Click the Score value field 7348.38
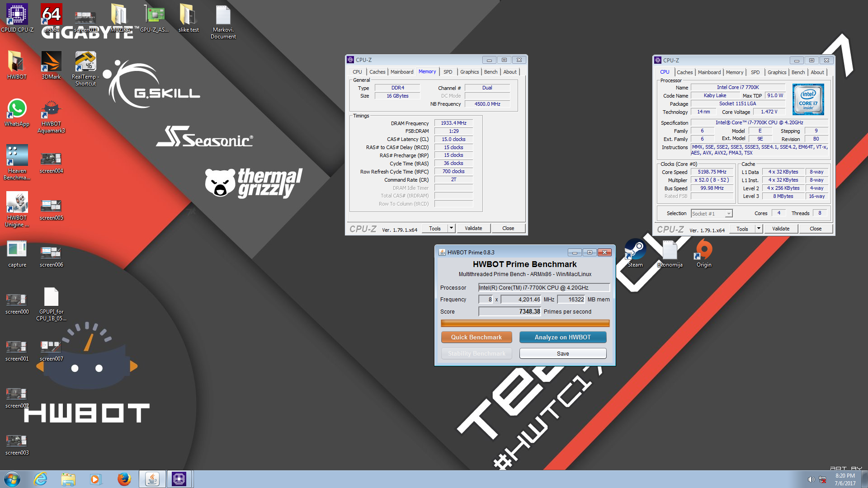This screenshot has height=488, width=868. (510, 311)
